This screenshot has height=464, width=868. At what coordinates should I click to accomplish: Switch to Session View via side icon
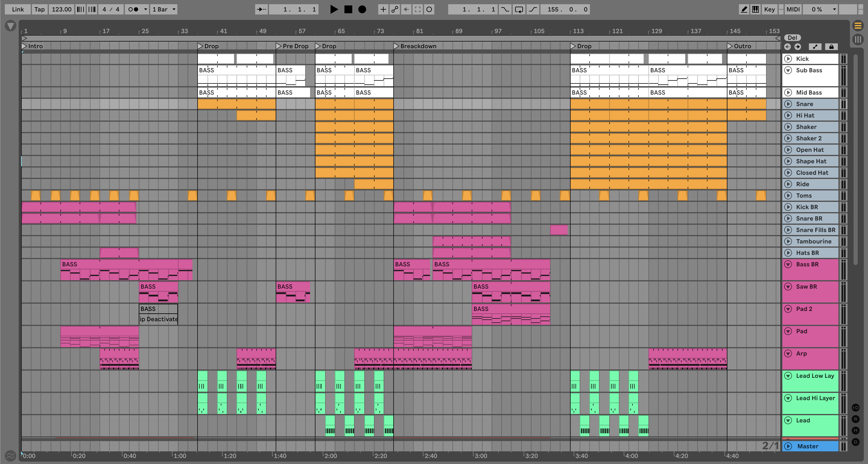(x=858, y=39)
